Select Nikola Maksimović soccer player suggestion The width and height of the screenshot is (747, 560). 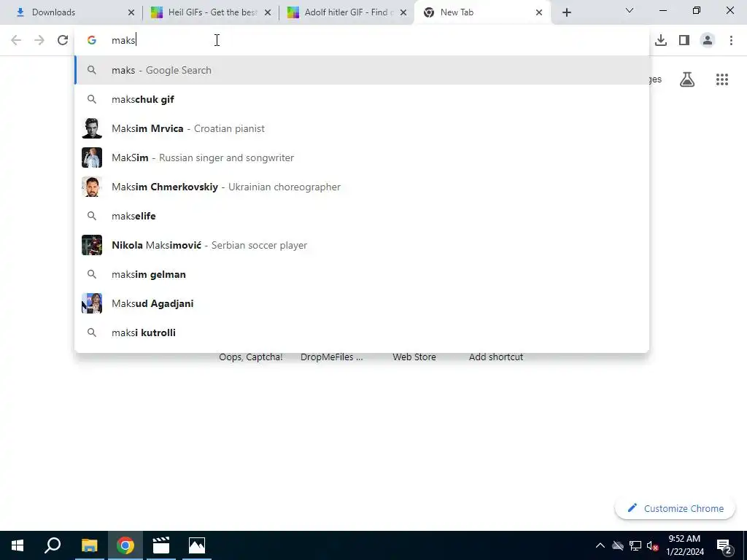point(362,245)
